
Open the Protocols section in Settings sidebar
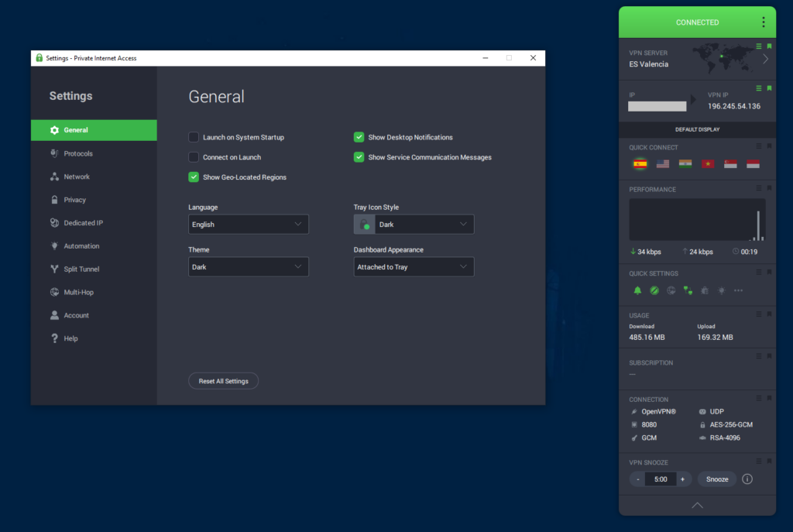77,153
